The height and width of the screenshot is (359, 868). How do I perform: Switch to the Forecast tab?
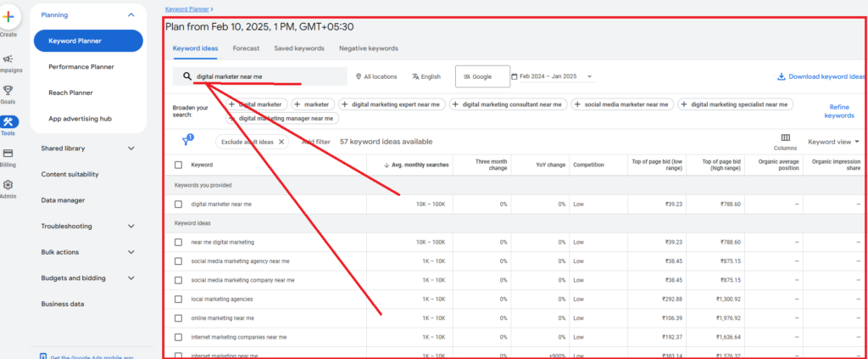pos(246,48)
